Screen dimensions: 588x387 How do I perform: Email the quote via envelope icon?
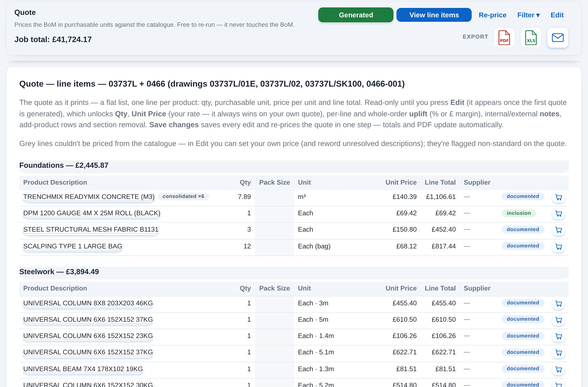point(558,38)
